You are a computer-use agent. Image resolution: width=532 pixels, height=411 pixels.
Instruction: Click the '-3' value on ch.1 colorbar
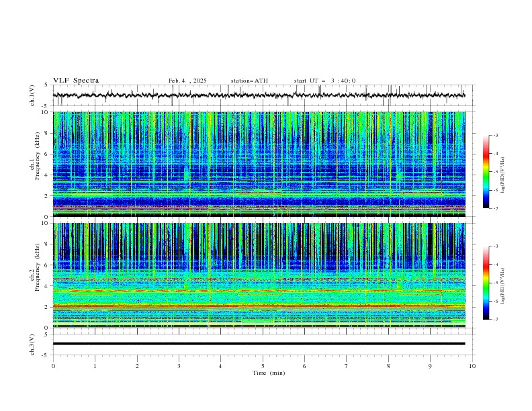pos(495,135)
